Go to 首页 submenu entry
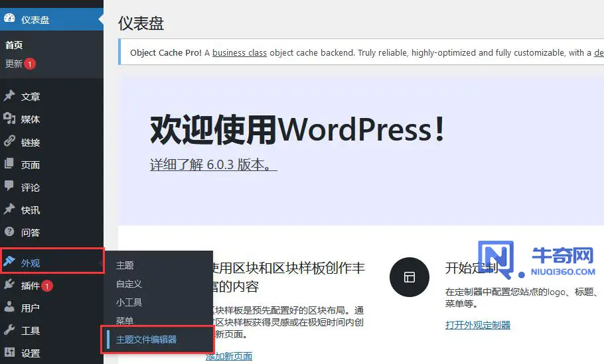This screenshot has height=364, width=604. (x=14, y=45)
